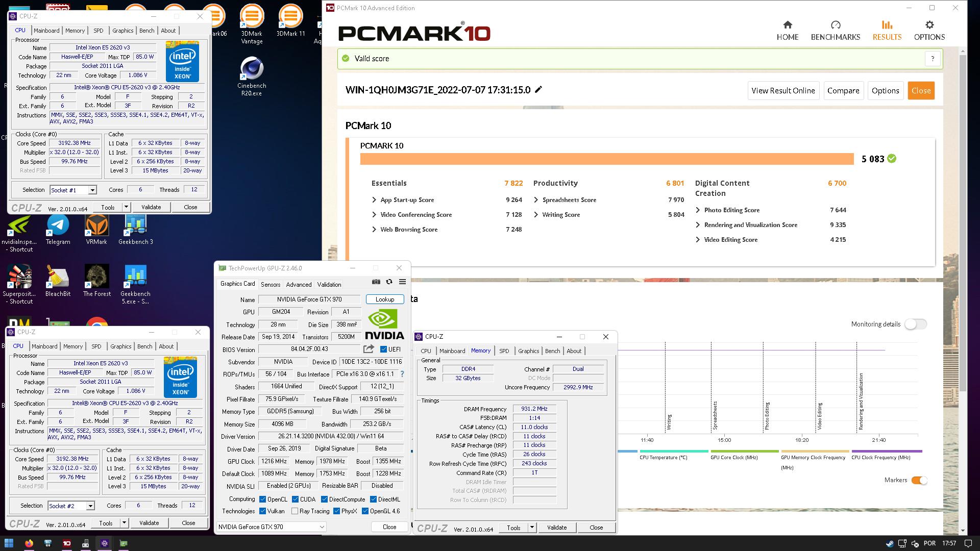Viewport: 980px width, 551px height.
Task: Share the BIOS version using the export arrow
Action: click(369, 349)
